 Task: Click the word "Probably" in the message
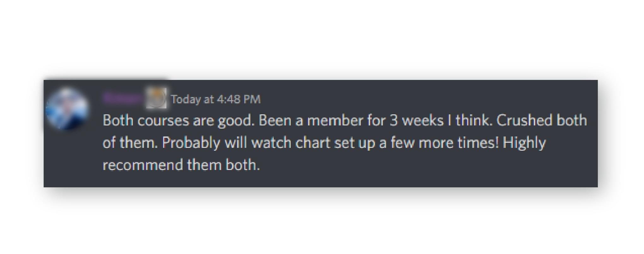pos(191,143)
